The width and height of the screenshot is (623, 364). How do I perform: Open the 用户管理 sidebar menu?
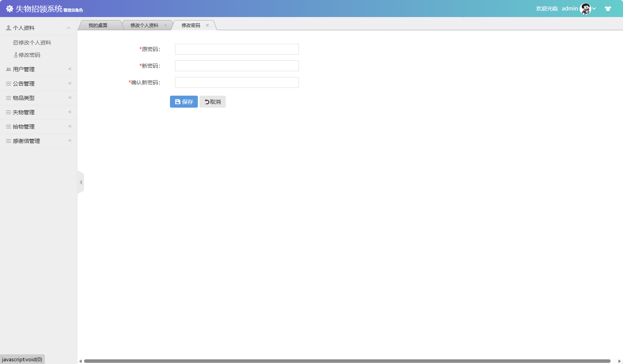click(39, 69)
